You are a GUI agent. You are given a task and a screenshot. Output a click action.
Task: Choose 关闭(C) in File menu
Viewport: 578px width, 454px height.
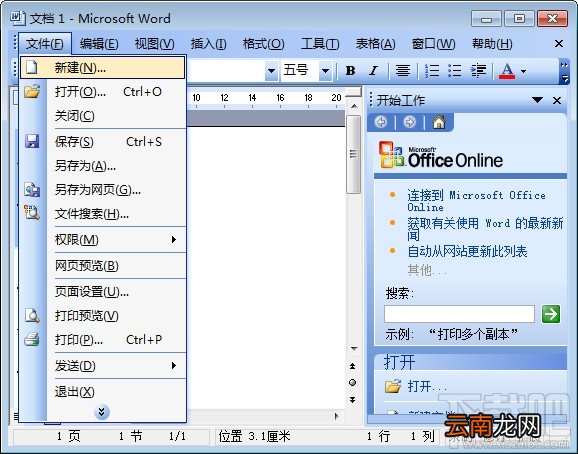(102, 116)
